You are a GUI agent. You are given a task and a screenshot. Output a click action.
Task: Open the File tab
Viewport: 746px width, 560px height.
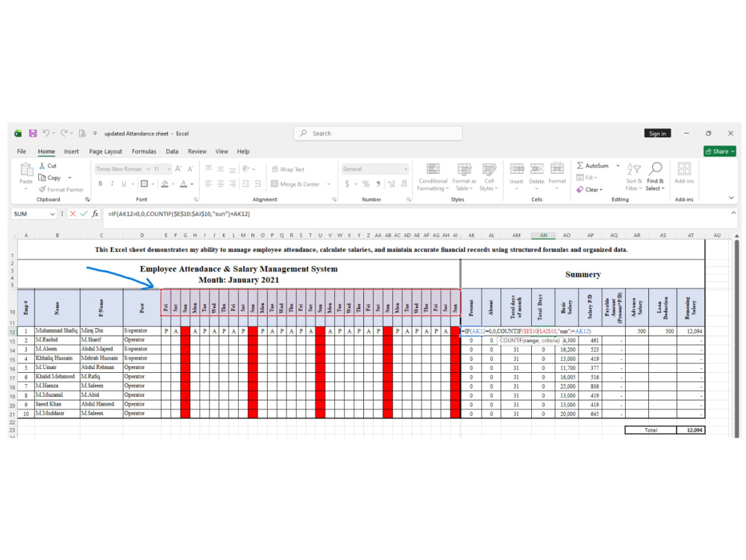click(x=22, y=151)
